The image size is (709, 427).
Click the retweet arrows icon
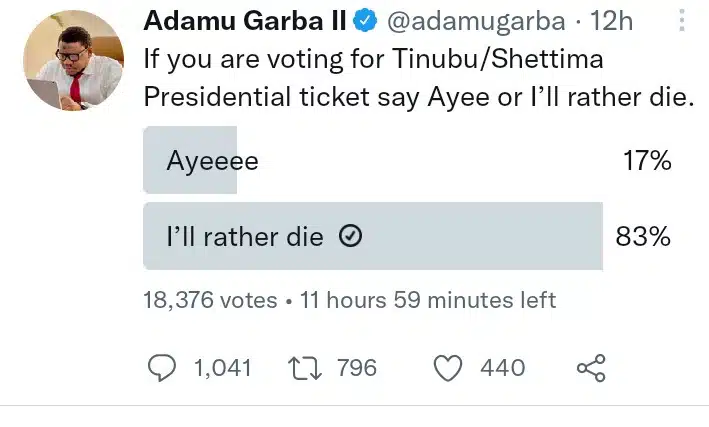tap(304, 368)
